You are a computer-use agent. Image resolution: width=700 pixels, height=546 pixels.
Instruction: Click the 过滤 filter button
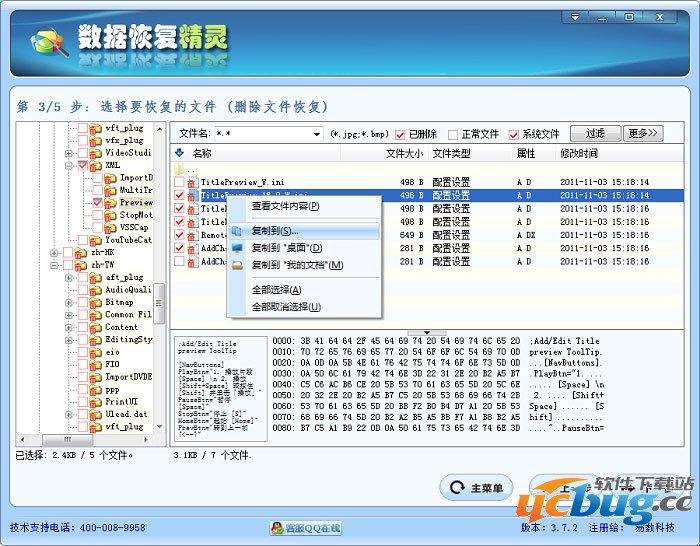pyautogui.click(x=595, y=133)
